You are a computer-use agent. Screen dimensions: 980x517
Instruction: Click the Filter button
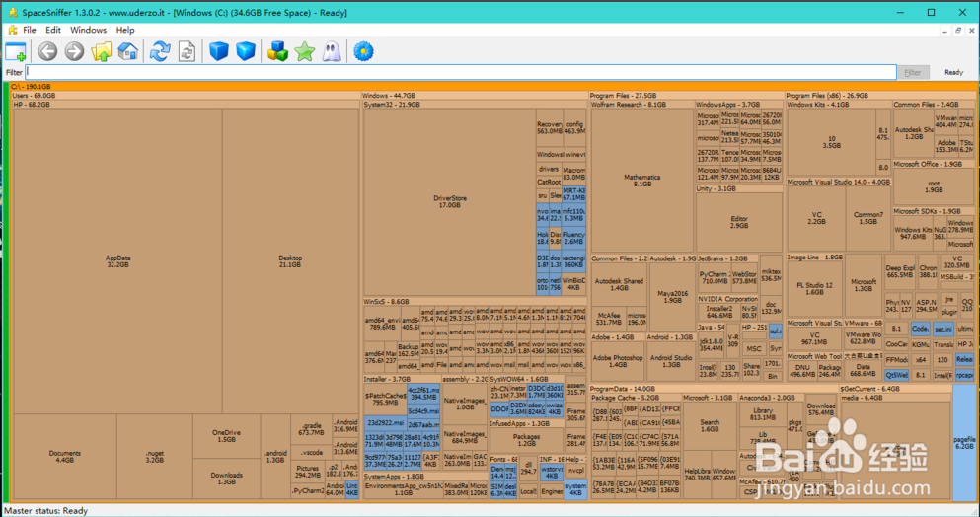pos(913,72)
